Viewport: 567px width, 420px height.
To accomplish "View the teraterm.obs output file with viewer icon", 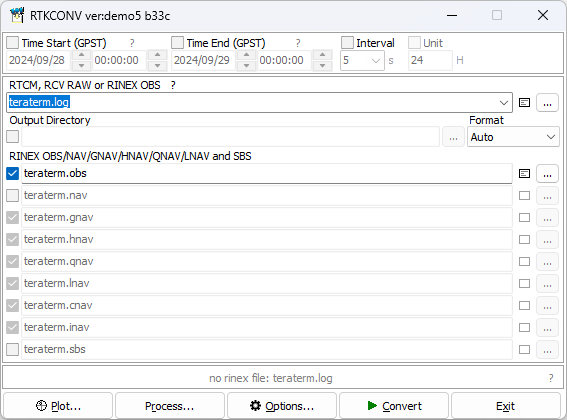I will pyautogui.click(x=524, y=174).
